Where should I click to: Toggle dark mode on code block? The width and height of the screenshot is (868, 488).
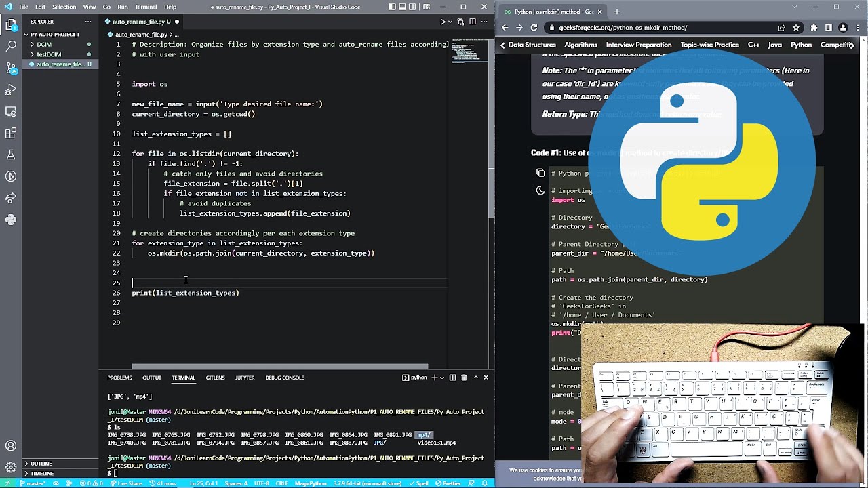(x=540, y=190)
